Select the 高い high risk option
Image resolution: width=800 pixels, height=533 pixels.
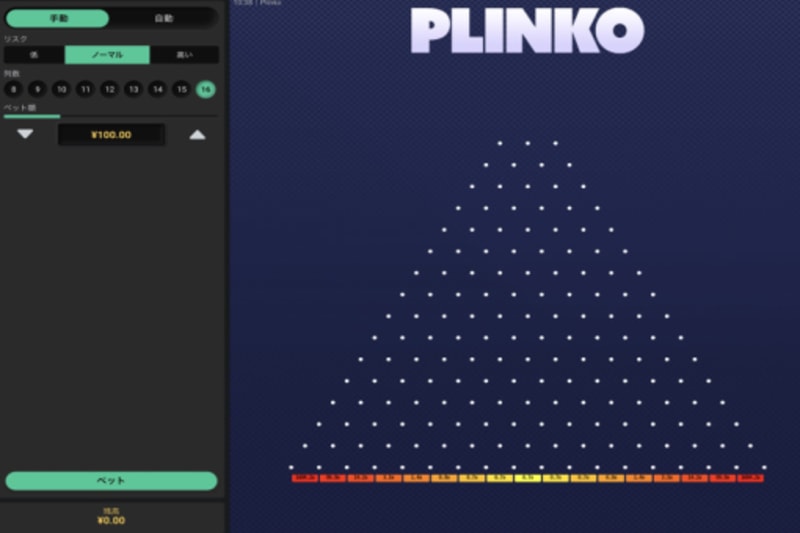click(185, 55)
